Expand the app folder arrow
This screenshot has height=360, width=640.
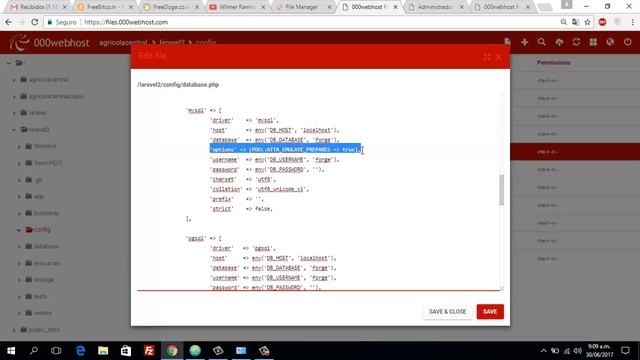[19, 197]
